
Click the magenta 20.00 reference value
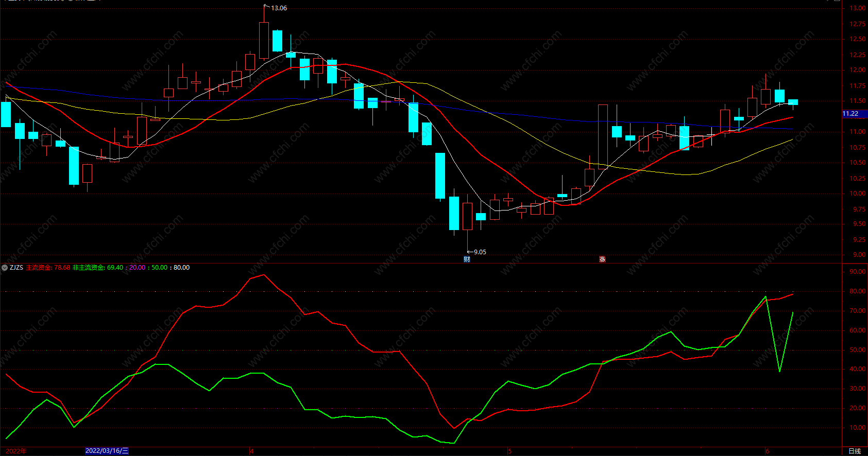point(137,268)
